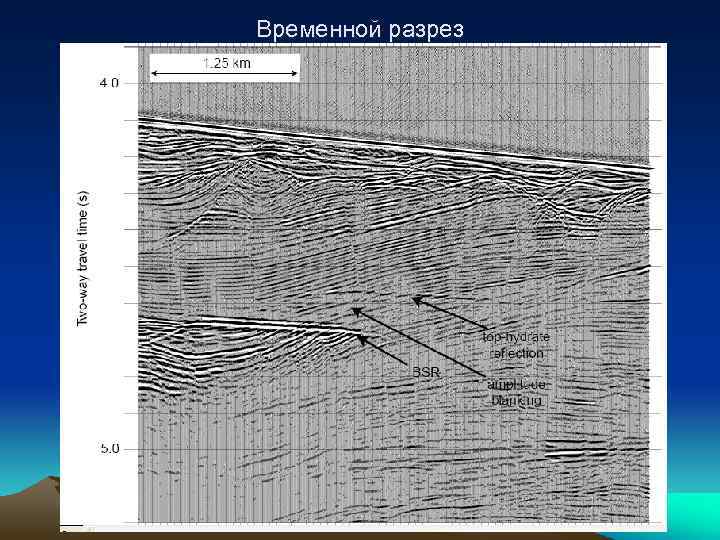Click the "amplitude blanking" annotation label
This screenshot has height=540, width=720.
[517, 392]
